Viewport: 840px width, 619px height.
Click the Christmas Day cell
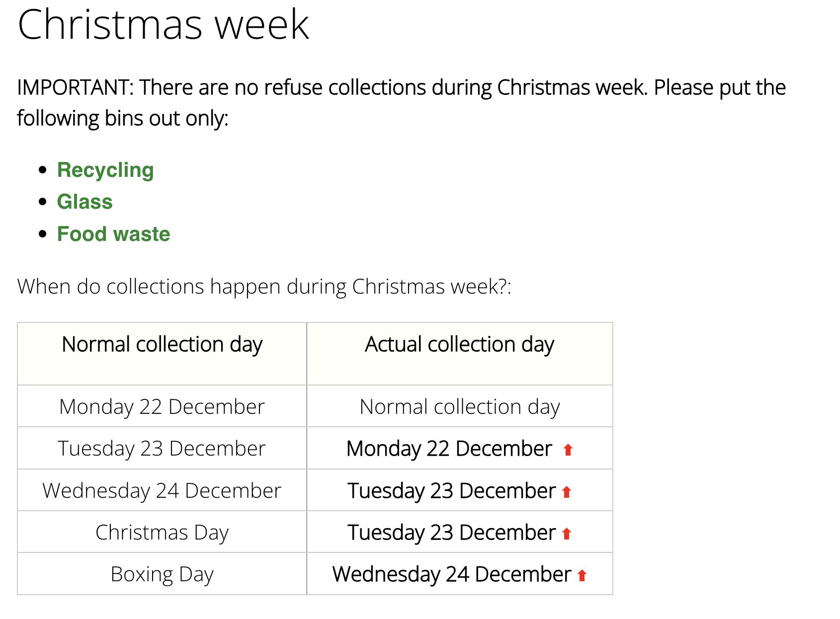coord(162,533)
